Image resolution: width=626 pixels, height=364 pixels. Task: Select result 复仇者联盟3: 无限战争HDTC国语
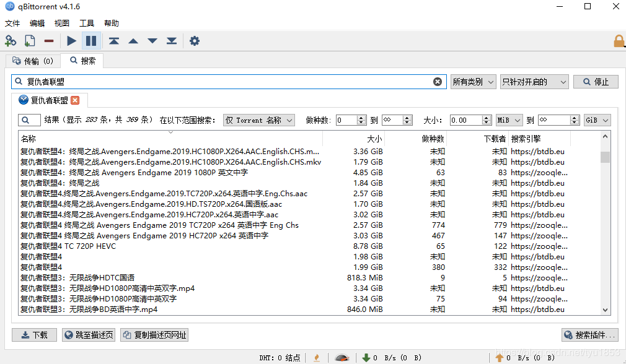pos(77,278)
